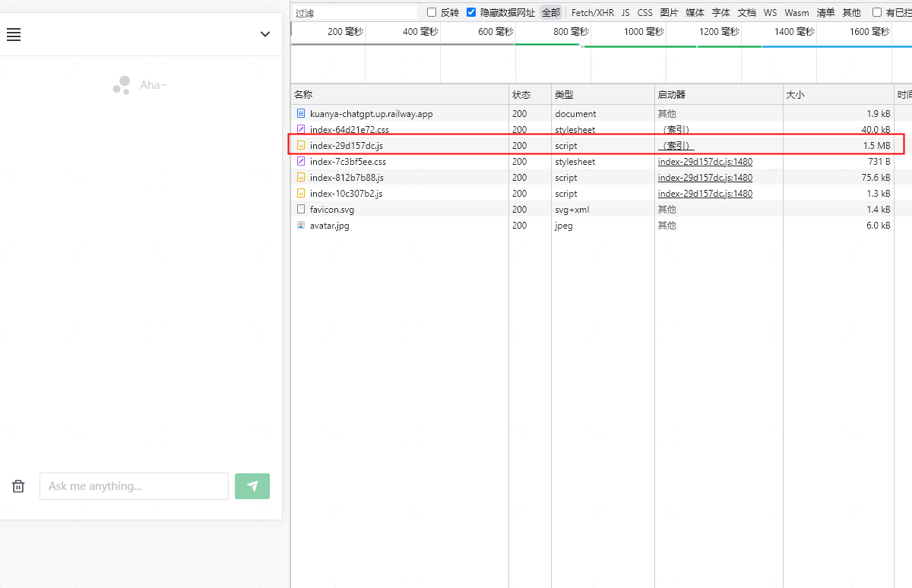Open initiator link in index-10c307b2.js row
This screenshot has width=912, height=588.
[705, 194]
